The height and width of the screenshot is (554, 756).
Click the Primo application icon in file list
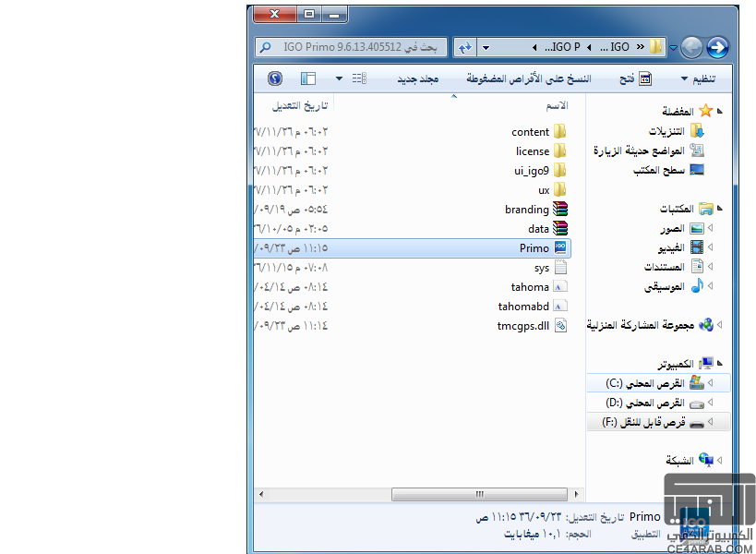560,247
